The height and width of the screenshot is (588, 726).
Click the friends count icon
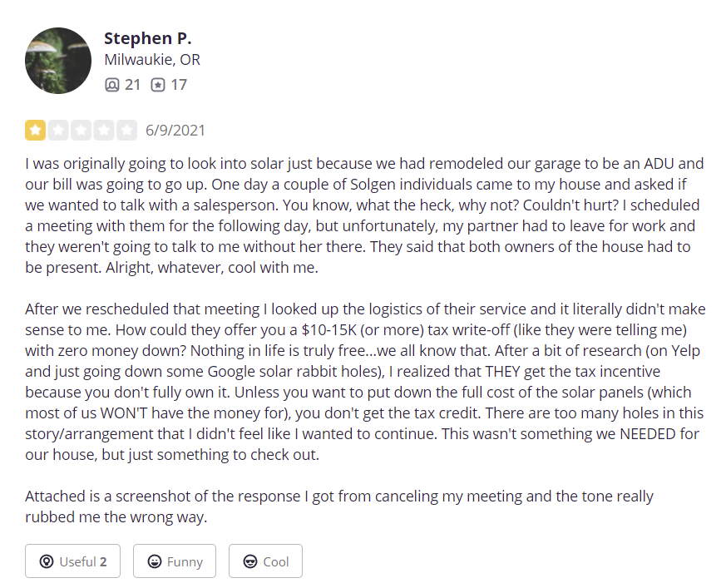(111, 85)
